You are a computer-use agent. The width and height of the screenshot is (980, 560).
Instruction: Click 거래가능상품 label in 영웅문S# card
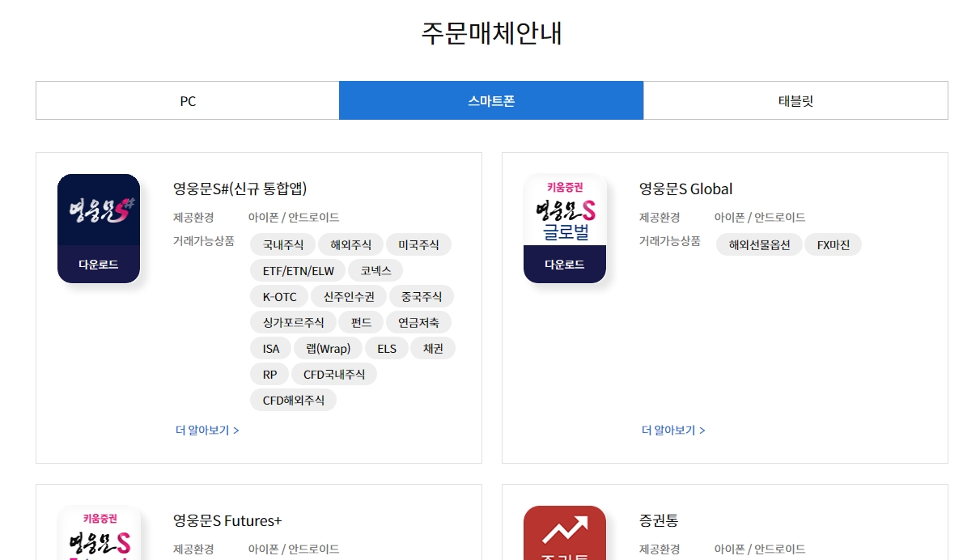tap(204, 240)
